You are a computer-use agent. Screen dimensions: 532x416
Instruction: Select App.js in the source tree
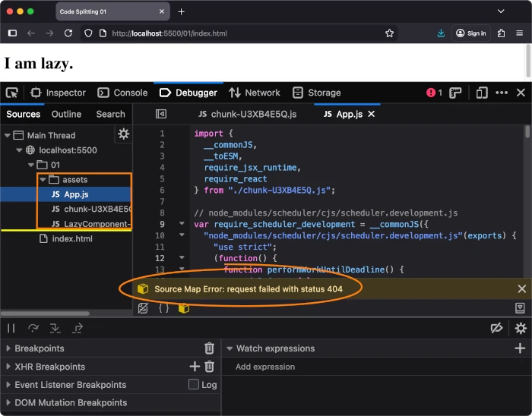click(70, 194)
